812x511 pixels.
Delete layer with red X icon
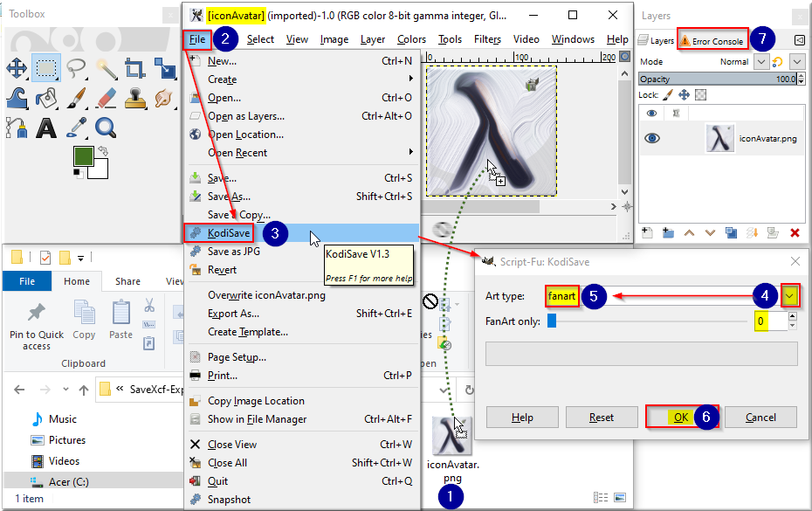click(x=795, y=233)
